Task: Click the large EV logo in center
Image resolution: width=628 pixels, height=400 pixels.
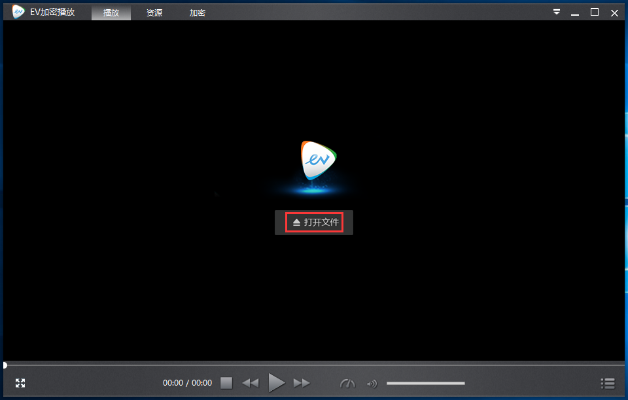Action: click(x=318, y=160)
